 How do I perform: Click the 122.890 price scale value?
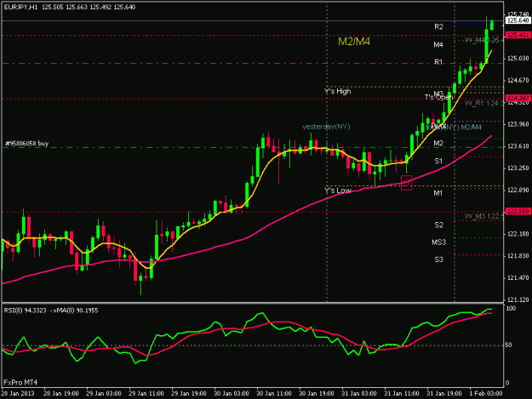point(518,191)
